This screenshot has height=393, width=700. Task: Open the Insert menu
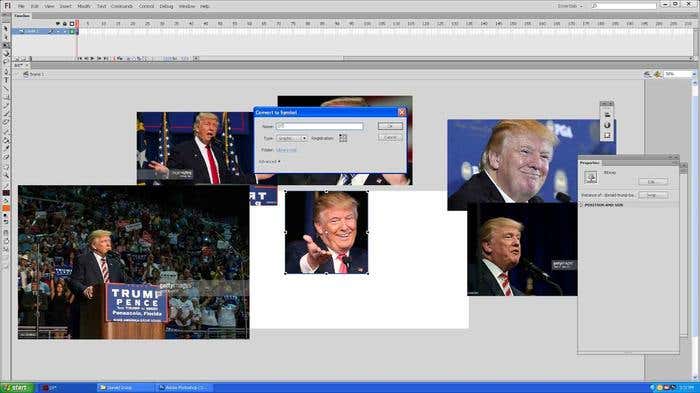(x=66, y=6)
